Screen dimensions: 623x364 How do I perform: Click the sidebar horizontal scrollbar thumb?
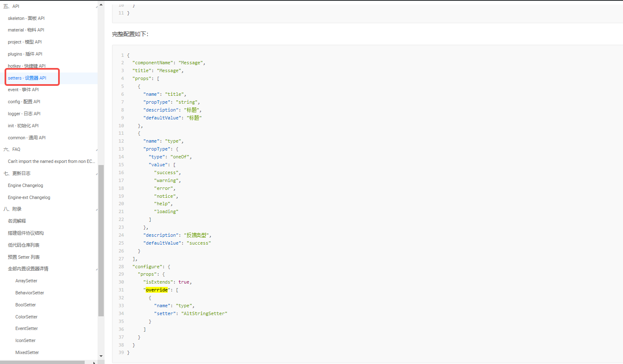[x=42, y=362]
